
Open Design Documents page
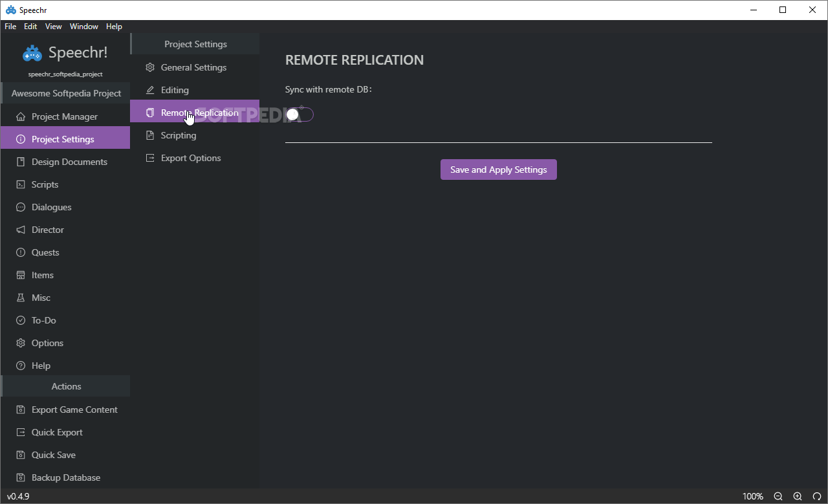(x=65, y=162)
